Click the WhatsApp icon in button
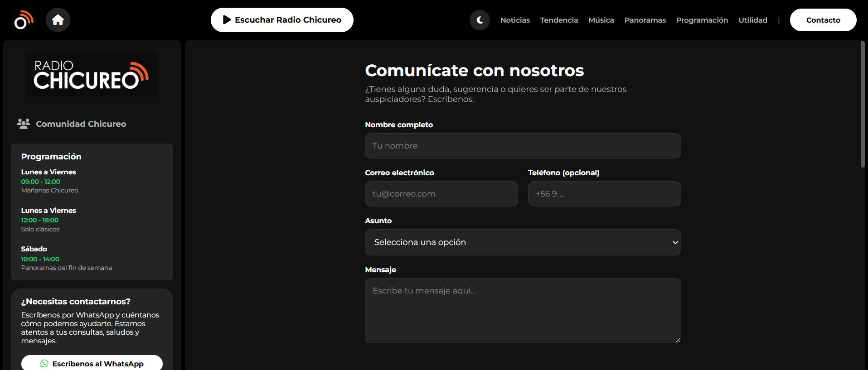The height and width of the screenshot is (370, 868). pos(44,364)
